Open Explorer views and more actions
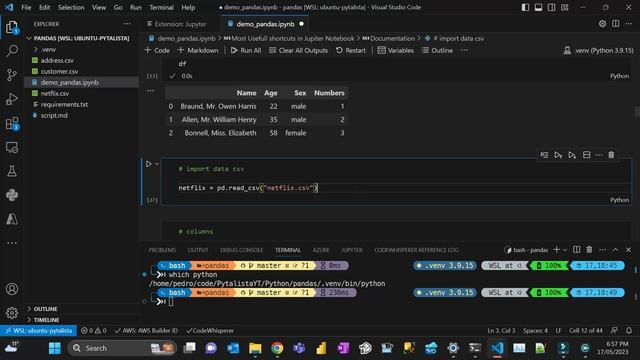640x360 pixels. 127,24
